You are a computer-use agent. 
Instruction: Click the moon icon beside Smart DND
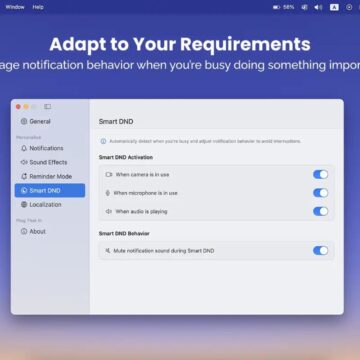24,190
